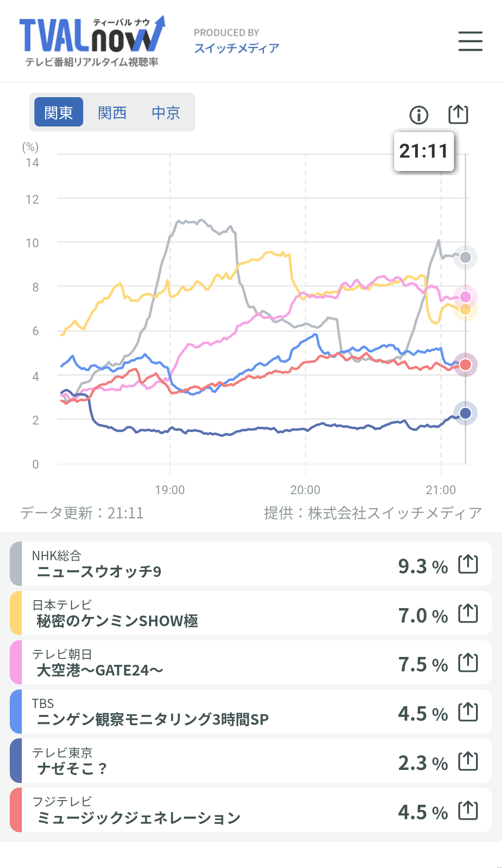Image resolution: width=502 pixels, height=868 pixels.
Task: Switch to the 中京 region tab
Action: (x=166, y=112)
